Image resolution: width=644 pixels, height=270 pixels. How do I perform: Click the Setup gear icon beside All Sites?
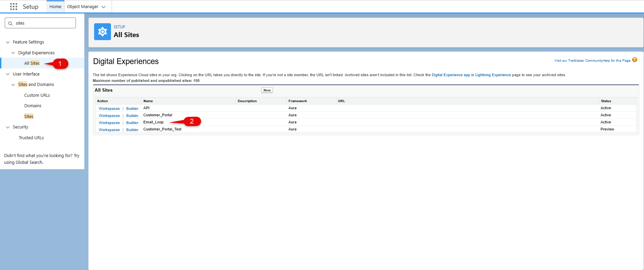point(103,32)
